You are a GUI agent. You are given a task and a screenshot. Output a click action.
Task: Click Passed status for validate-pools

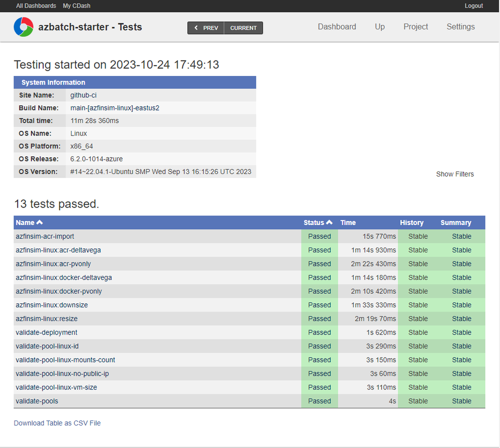tap(319, 401)
